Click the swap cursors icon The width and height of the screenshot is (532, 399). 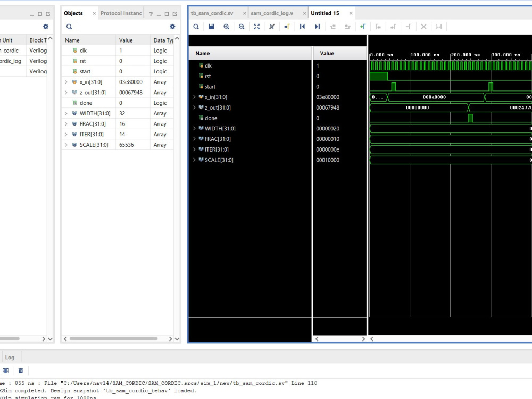408,27
